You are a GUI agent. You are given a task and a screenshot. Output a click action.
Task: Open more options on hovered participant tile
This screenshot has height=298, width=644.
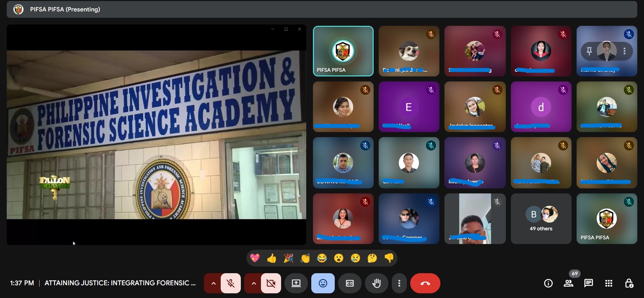(624, 51)
